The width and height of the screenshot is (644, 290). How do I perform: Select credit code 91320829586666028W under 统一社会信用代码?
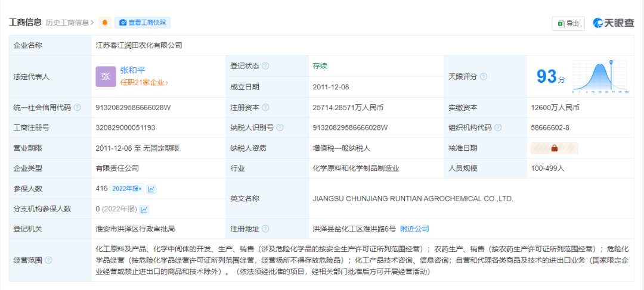(x=133, y=108)
